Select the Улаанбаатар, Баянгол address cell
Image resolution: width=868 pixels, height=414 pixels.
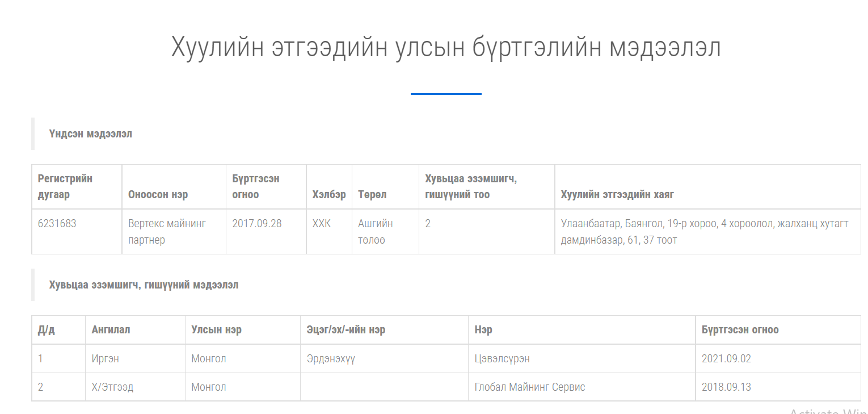[704, 232]
